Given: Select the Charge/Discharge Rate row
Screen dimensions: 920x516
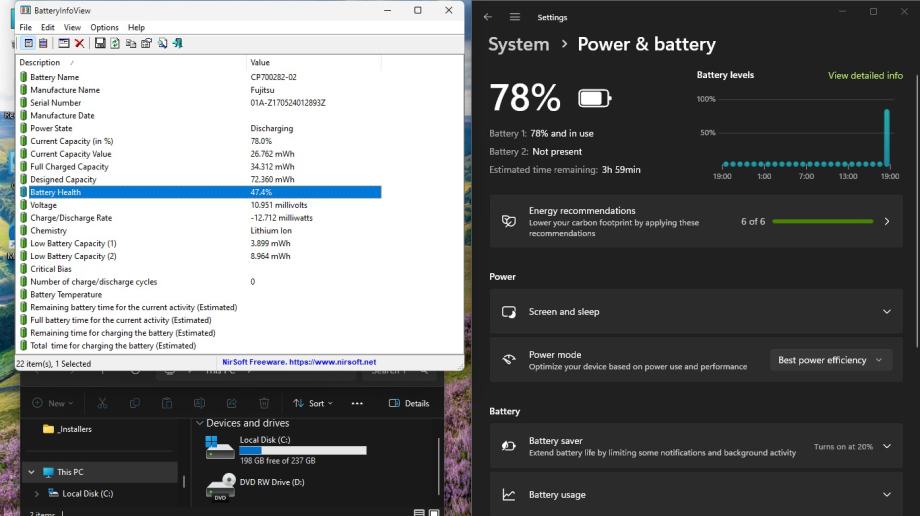Looking at the screenshot, I should 199,218.
